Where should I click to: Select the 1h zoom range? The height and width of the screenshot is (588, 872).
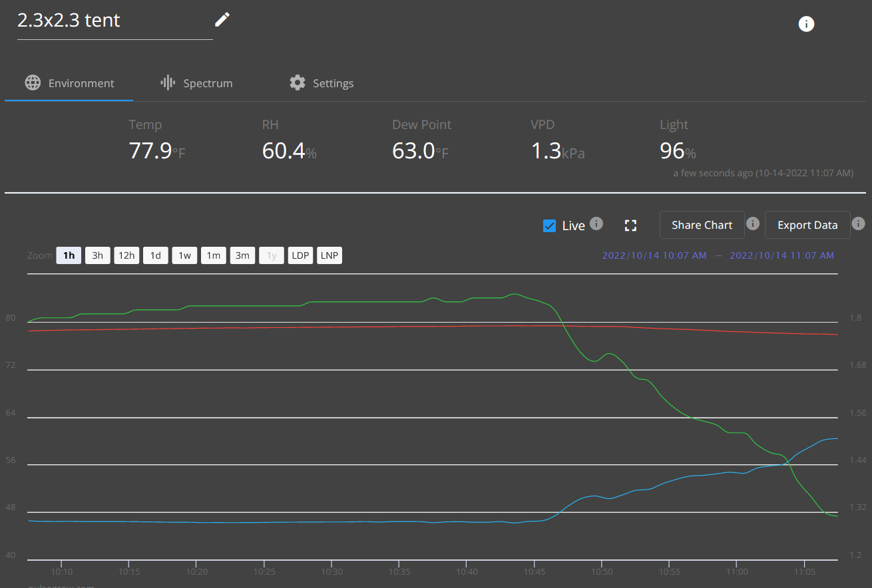tap(69, 255)
